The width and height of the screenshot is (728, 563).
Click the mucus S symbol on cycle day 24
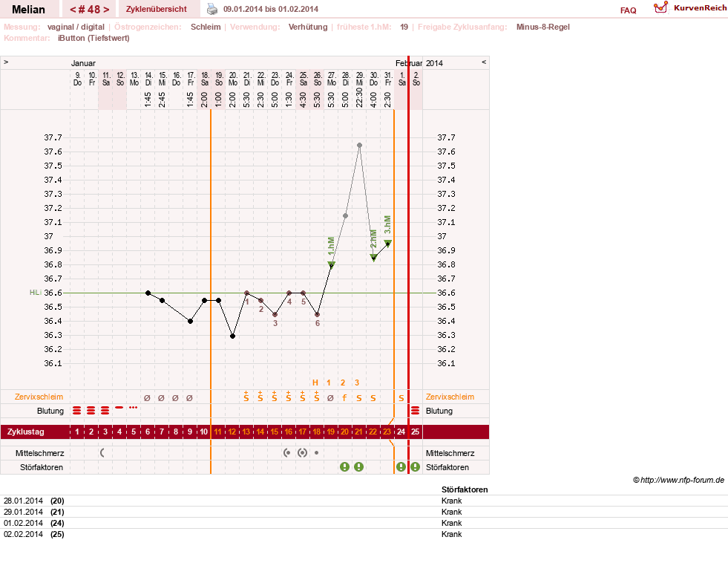401,398
